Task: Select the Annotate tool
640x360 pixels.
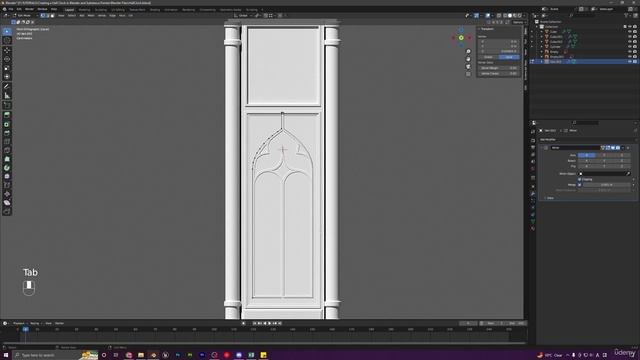Action: (7, 87)
